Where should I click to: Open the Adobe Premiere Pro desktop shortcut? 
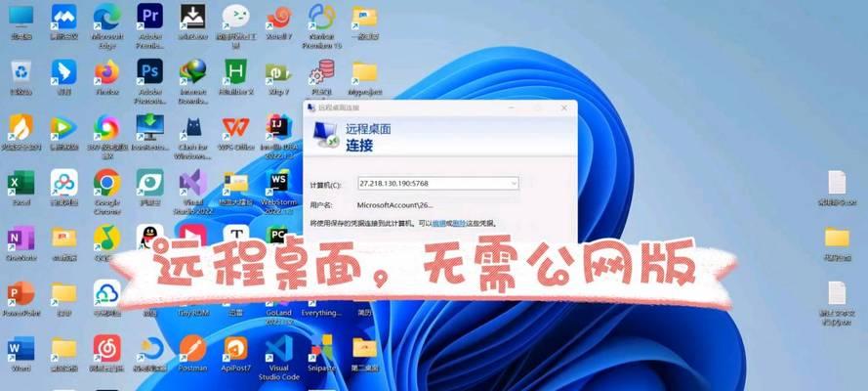click(149, 17)
